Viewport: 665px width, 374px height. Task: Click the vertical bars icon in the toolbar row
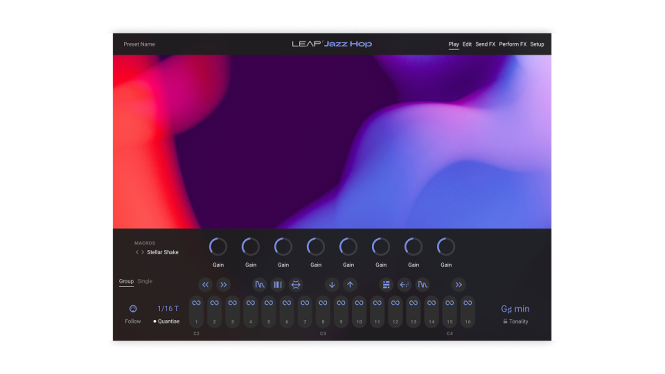pyautogui.click(x=278, y=285)
